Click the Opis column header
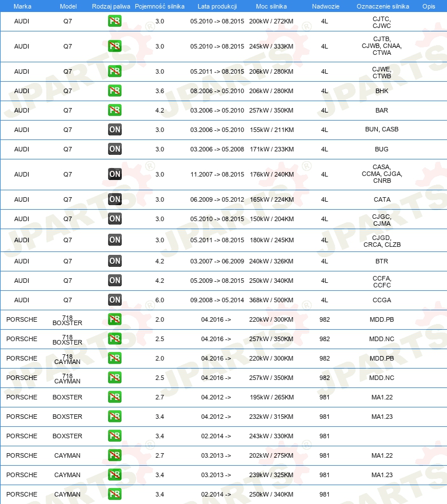The image size is (447, 504). (429, 6)
